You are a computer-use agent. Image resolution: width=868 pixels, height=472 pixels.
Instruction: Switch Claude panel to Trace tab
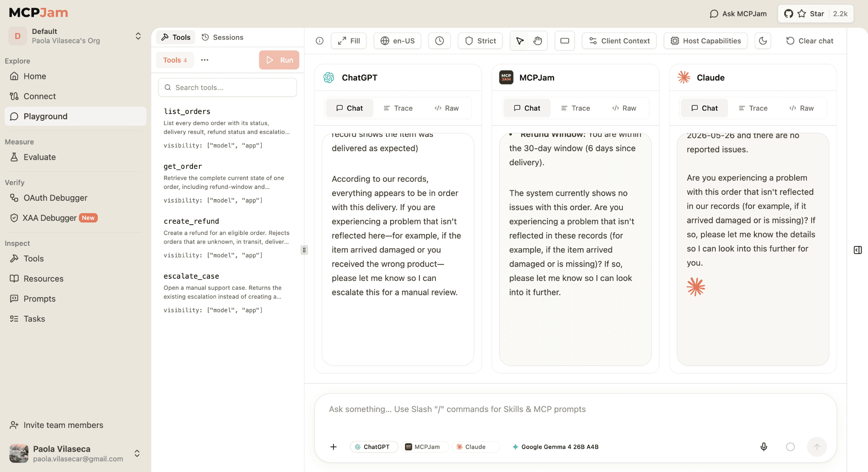point(753,108)
